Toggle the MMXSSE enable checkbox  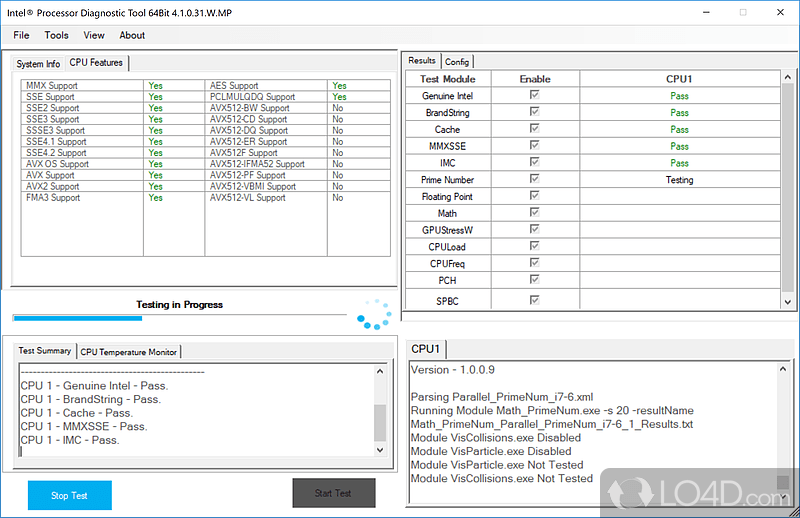[535, 145]
